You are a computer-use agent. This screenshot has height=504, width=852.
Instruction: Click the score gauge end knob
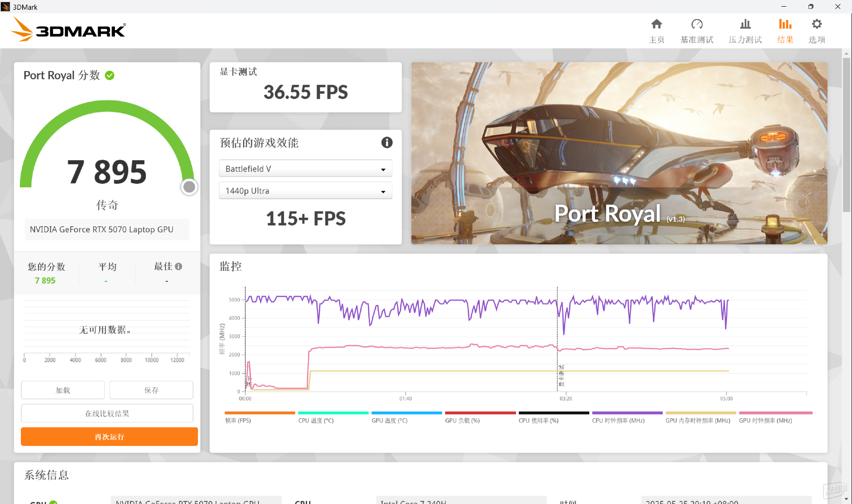click(x=189, y=187)
